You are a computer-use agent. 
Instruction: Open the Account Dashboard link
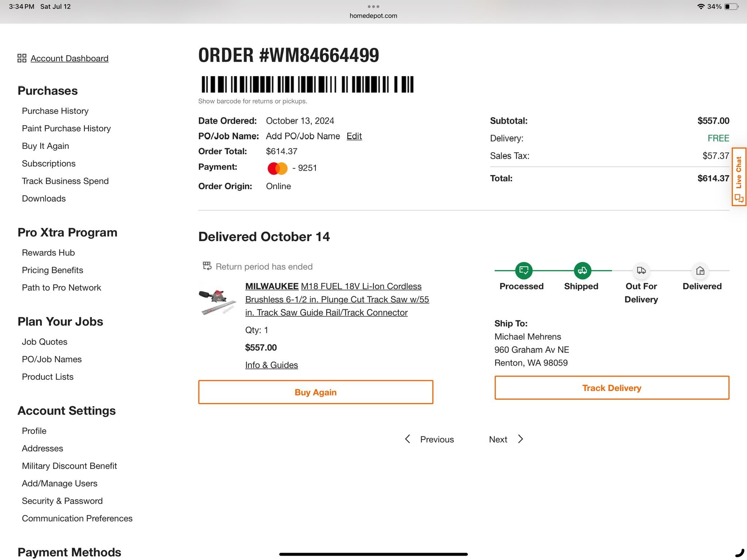69,58
